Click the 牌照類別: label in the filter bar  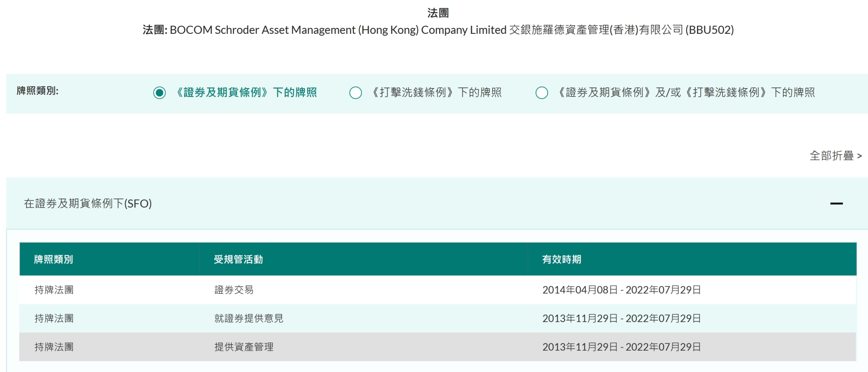click(37, 91)
